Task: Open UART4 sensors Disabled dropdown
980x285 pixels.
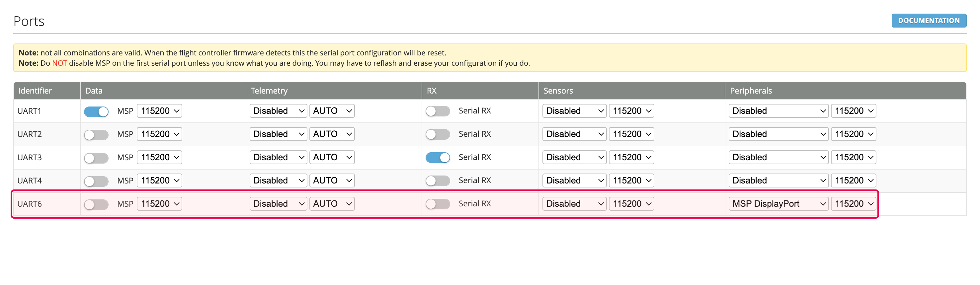Action: coord(574,180)
